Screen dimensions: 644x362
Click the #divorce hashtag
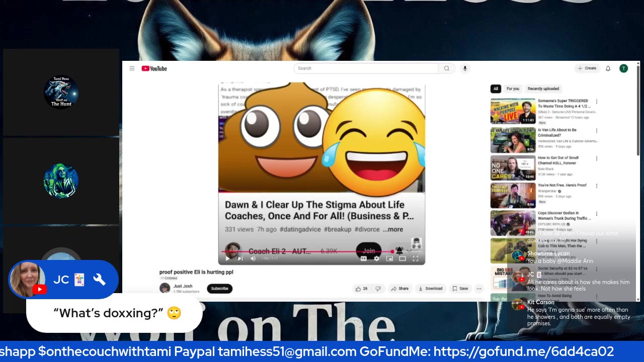367,229
